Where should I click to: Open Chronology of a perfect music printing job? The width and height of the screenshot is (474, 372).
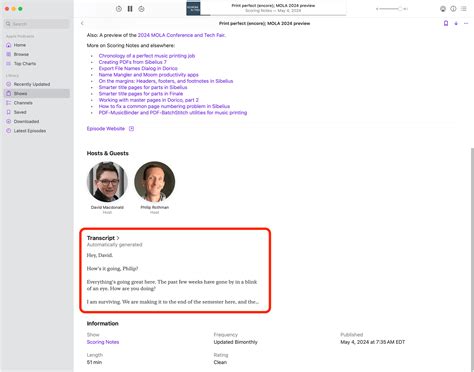pos(147,56)
